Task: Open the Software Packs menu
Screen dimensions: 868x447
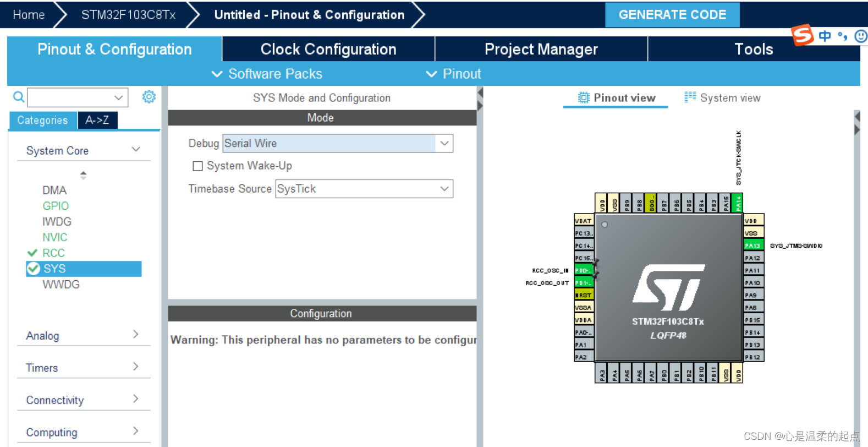Action: click(267, 74)
